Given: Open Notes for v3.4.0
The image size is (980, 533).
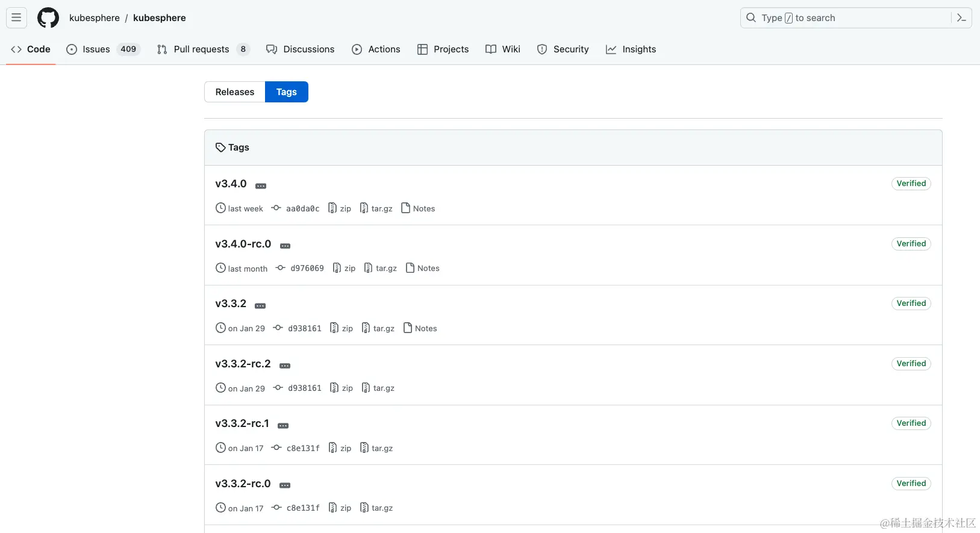Looking at the screenshot, I should pos(418,208).
